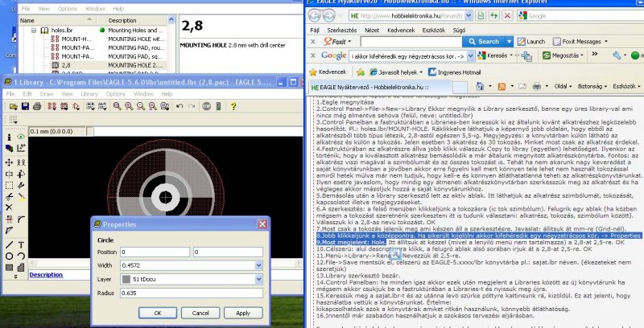
Task: Select the Info tool in EAGLE tool palette
Action: (x=9, y=137)
